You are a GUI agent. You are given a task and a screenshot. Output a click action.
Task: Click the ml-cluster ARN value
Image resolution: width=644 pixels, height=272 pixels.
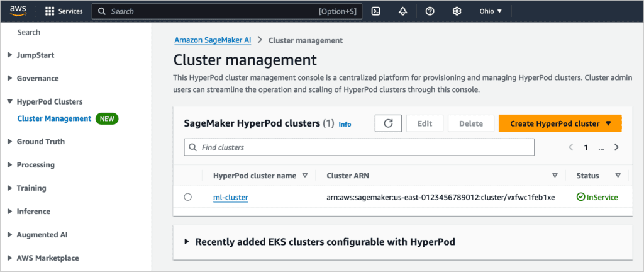[x=441, y=197]
